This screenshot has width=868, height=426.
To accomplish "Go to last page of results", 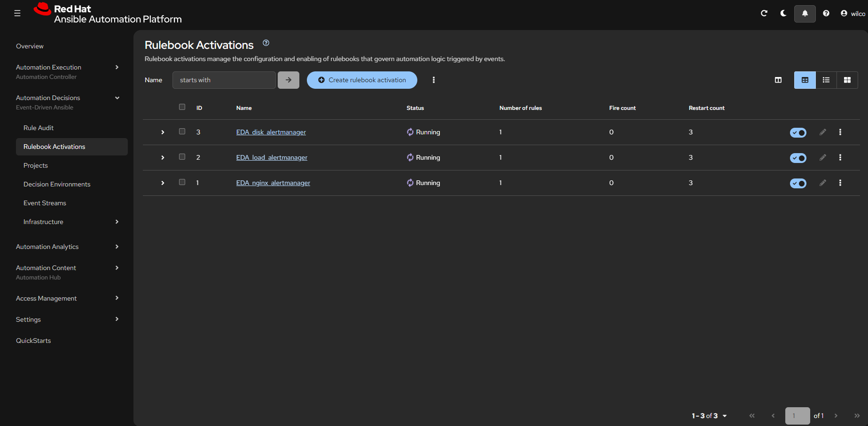I will [x=857, y=416].
